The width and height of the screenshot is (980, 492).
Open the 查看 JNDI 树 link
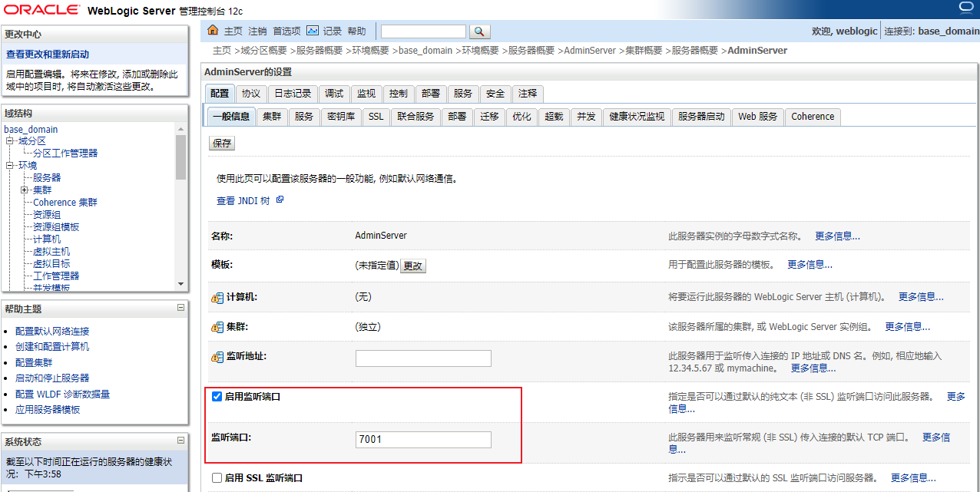point(243,200)
